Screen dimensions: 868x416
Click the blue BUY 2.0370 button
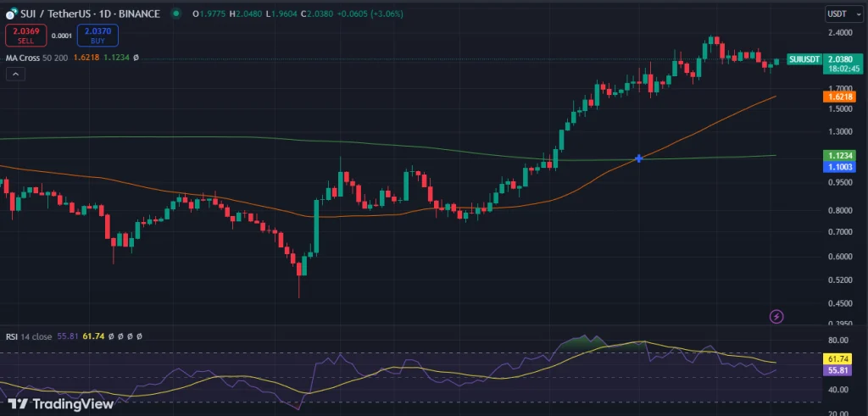[98, 35]
